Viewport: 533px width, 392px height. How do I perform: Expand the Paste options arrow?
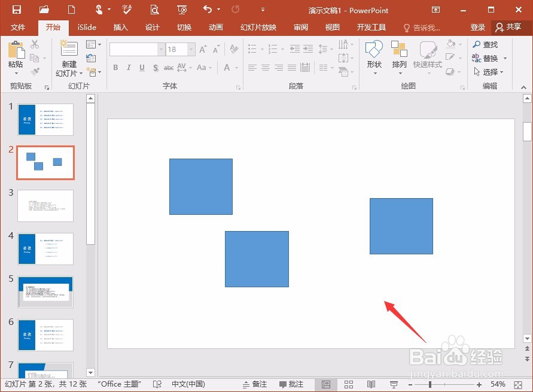click(16, 73)
